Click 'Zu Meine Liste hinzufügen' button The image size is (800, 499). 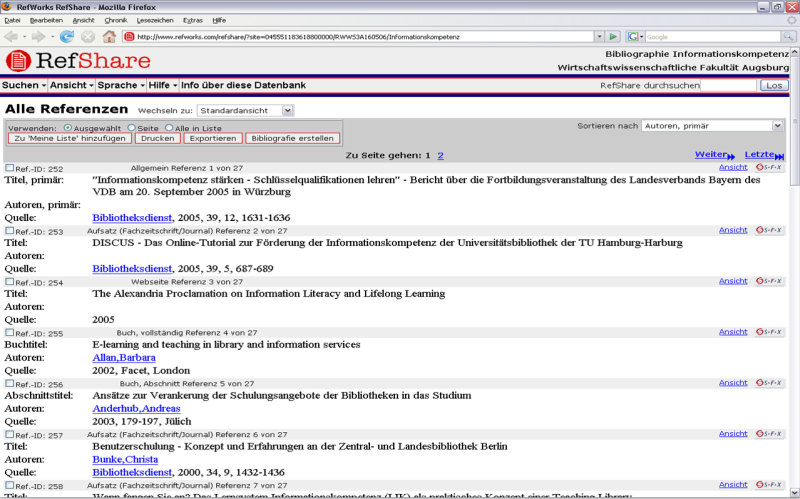click(x=70, y=138)
